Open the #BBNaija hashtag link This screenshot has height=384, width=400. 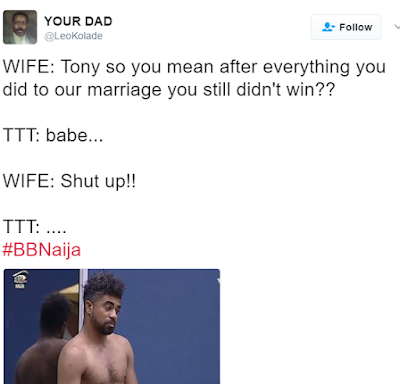[x=42, y=250]
